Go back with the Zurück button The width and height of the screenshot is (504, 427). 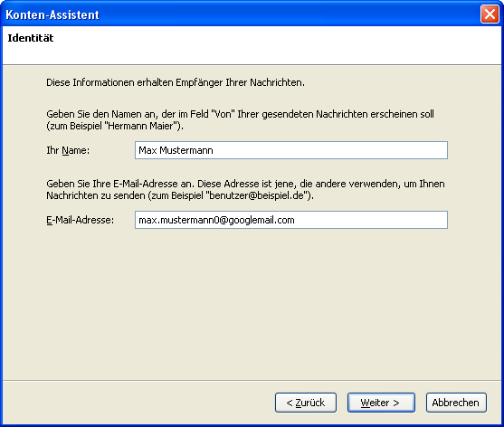(306, 403)
